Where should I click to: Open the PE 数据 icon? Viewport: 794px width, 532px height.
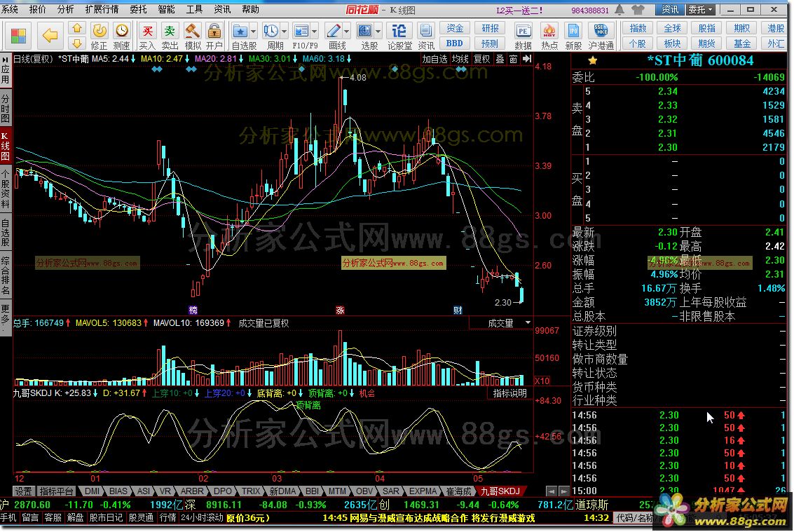(x=523, y=31)
